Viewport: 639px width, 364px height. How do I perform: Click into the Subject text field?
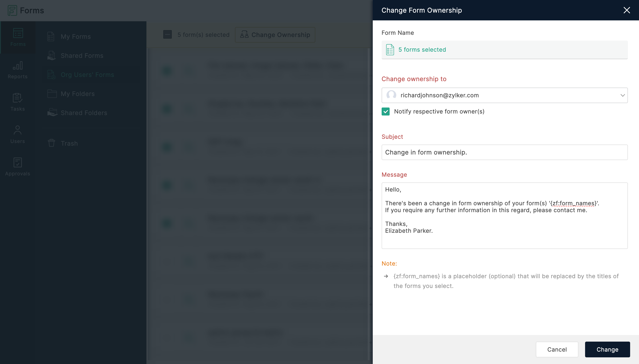504,152
